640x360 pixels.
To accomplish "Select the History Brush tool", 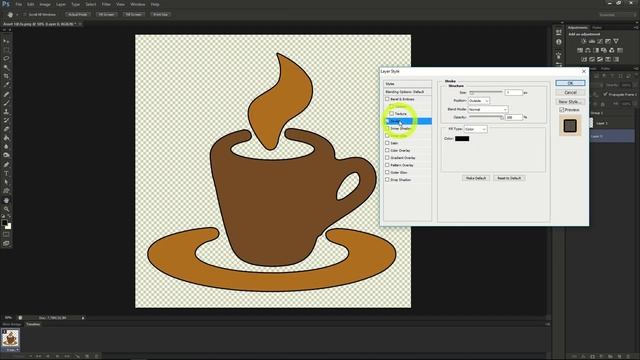I will click(x=6, y=120).
